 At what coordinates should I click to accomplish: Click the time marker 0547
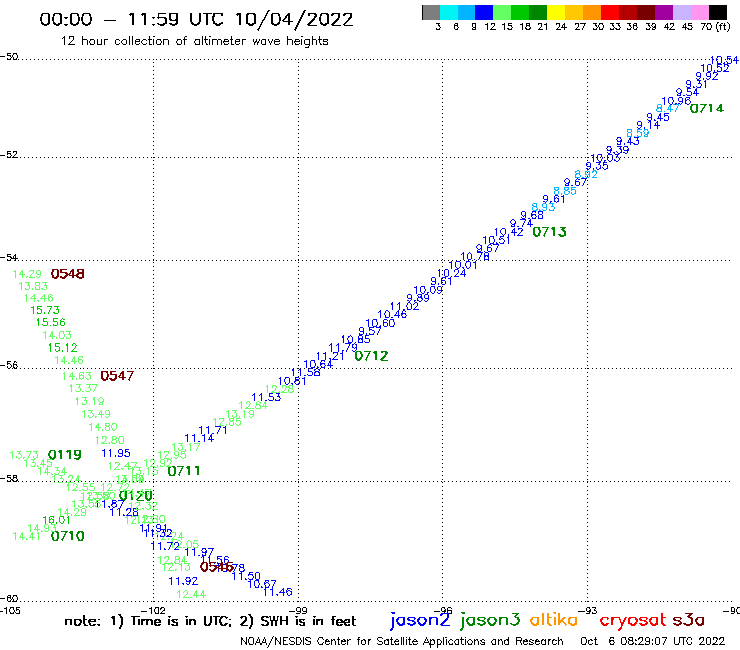point(117,376)
